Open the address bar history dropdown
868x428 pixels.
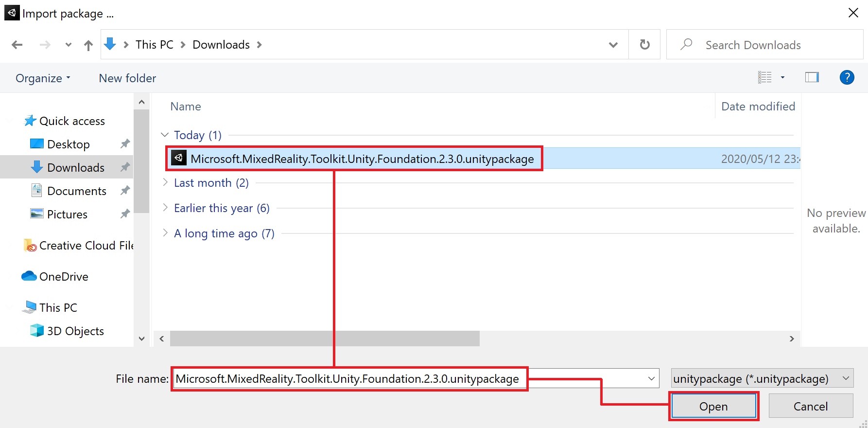click(613, 45)
